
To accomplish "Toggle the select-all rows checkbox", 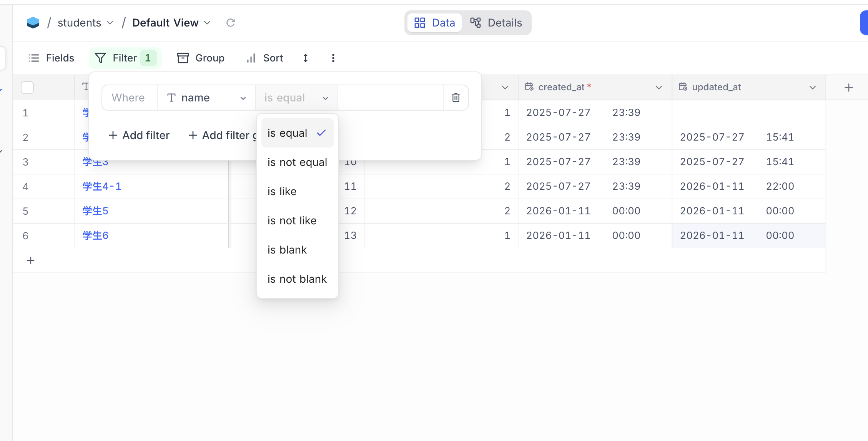I will pos(27,88).
